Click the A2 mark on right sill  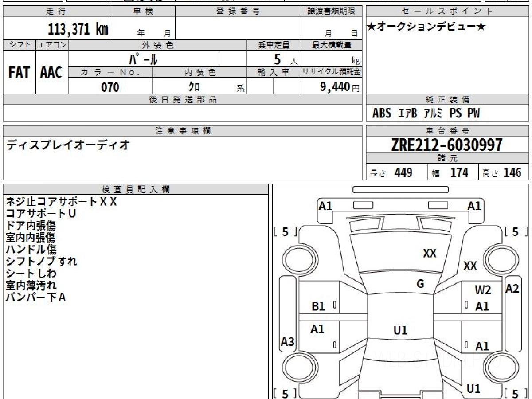pos(512,289)
